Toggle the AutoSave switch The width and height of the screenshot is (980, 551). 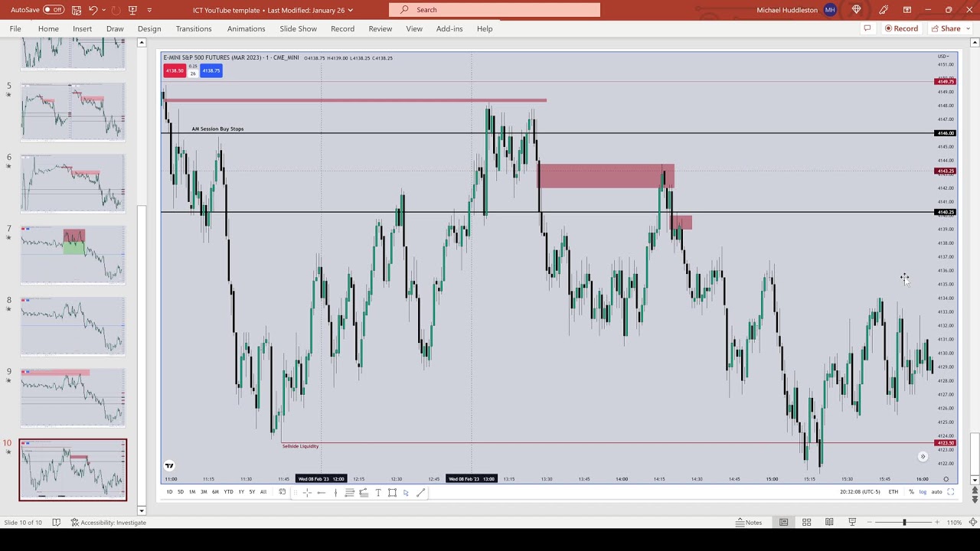(53, 10)
